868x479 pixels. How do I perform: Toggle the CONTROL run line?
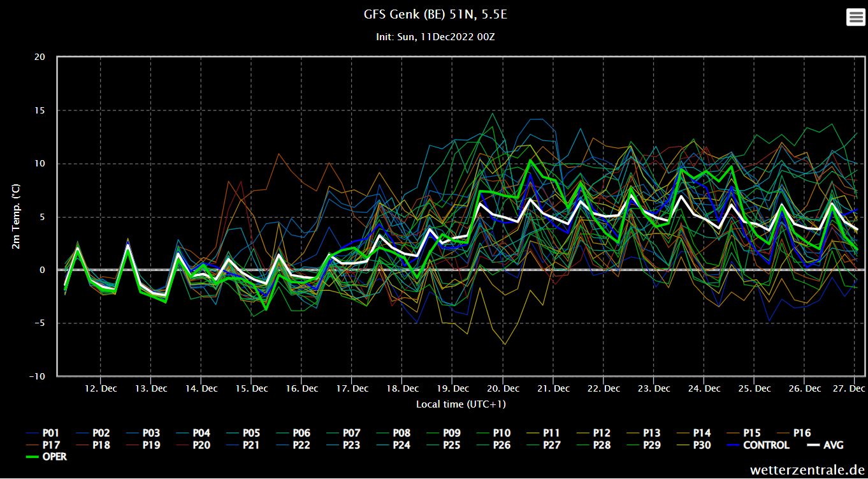pyautogui.click(x=758, y=445)
